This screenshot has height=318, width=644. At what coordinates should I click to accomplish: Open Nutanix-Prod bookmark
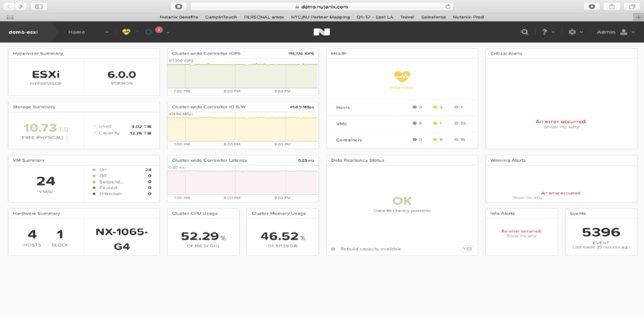(x=468, y=17)
